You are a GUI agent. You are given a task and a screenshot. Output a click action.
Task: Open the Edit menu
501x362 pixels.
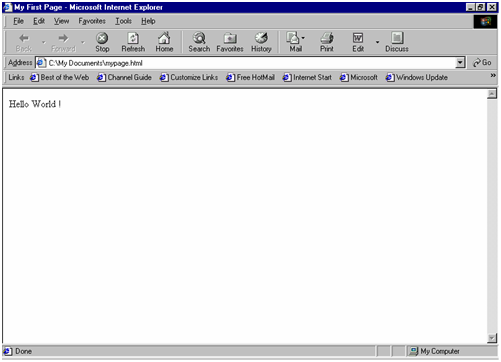point(39,21)
